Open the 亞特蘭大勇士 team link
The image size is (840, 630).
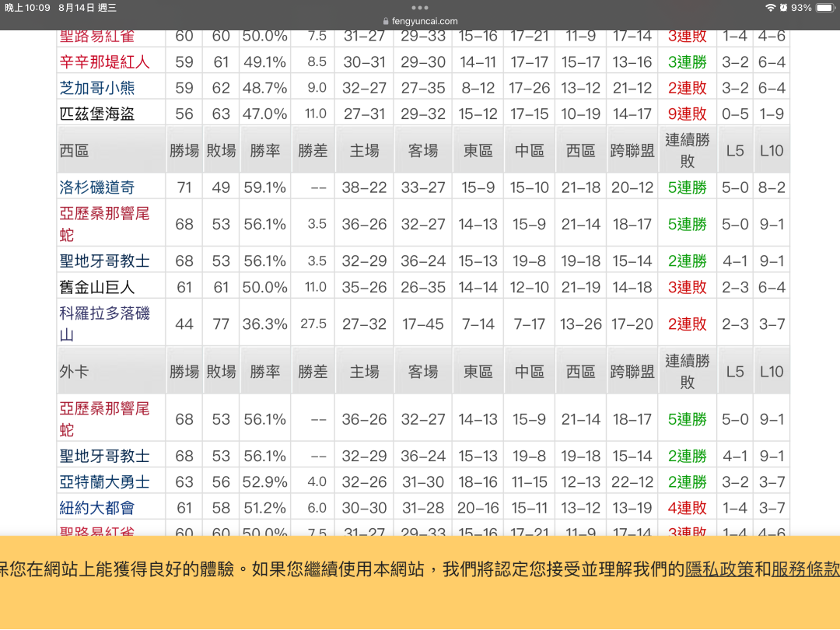click(104, 482)
